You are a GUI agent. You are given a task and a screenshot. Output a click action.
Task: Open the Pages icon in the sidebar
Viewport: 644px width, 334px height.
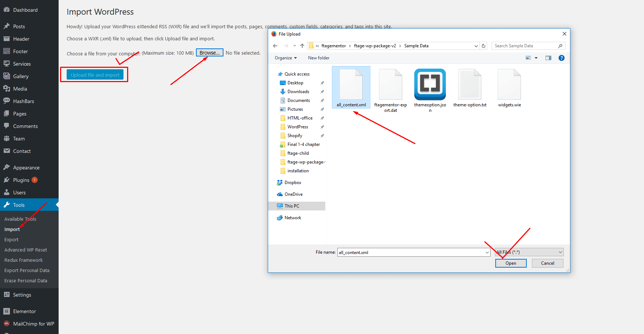pos(7,114)
